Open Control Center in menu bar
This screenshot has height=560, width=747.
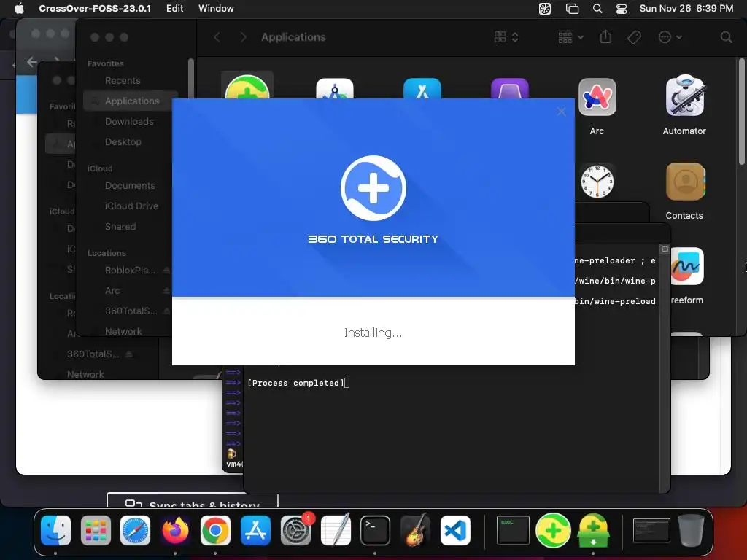(x=622, y=9)
